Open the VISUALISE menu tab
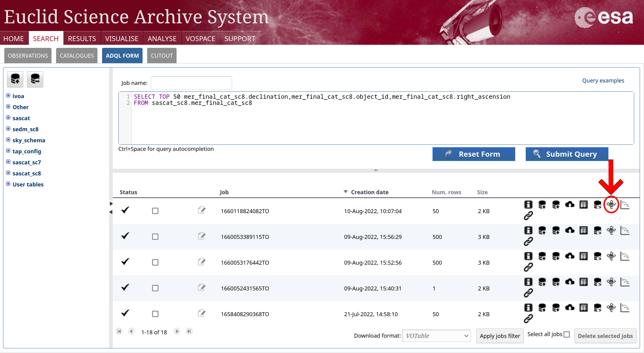 [x=122, y=39]
